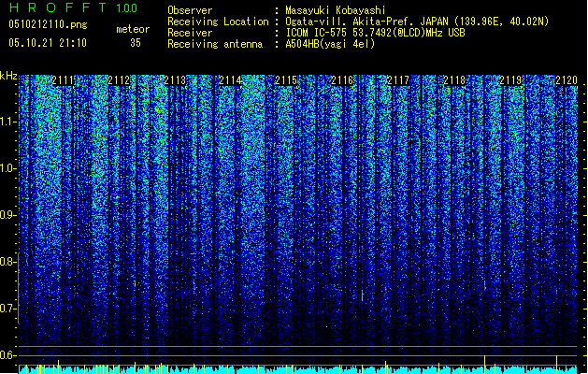Click the 2116 time marker
588x374 pixels.
(x=342, y=80)
